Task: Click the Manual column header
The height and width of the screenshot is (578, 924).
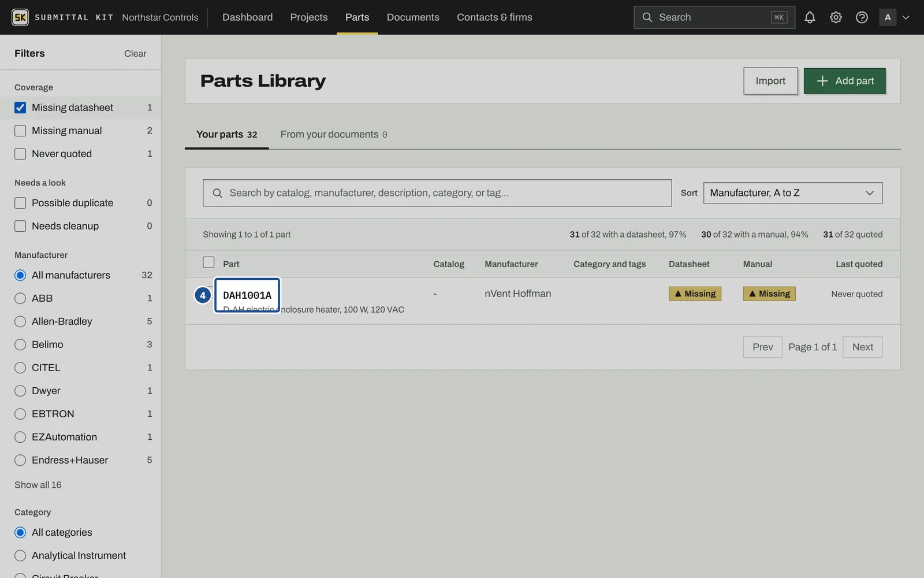Action: pyautogui.click(x=758, y=264)
